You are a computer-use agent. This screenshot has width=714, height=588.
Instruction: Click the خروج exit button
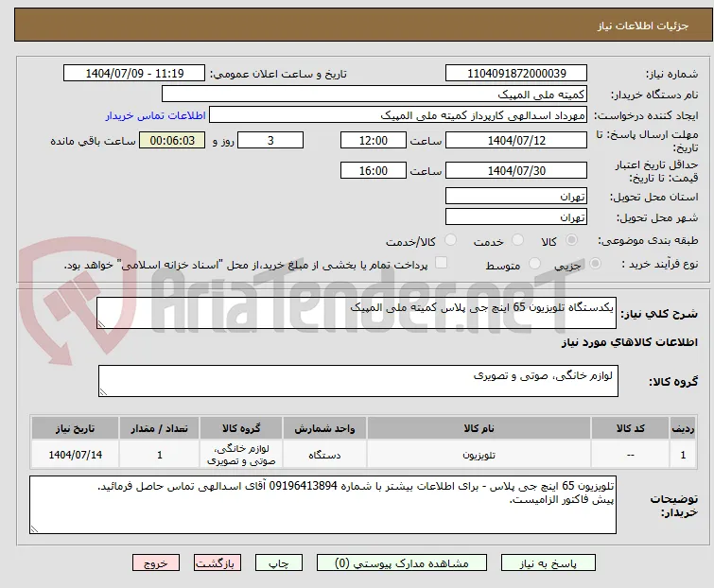pyautogui.click(x=156, y=563)
